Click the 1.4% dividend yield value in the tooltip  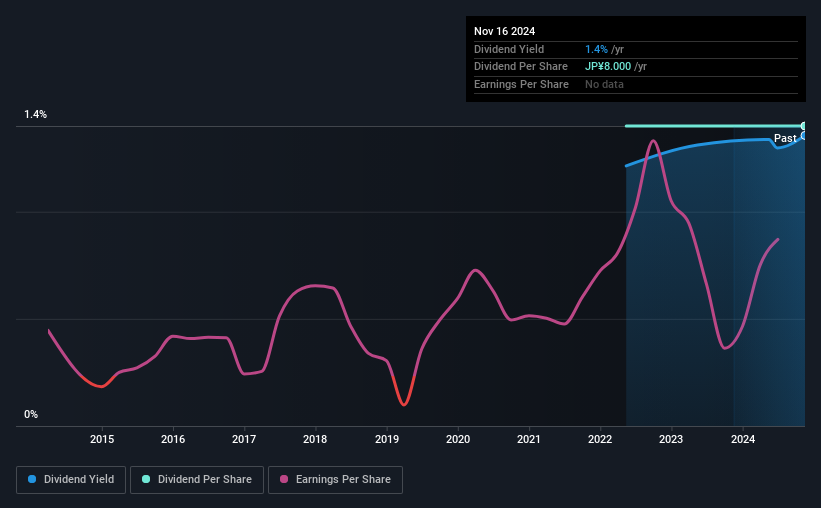[x=595, y=49]
